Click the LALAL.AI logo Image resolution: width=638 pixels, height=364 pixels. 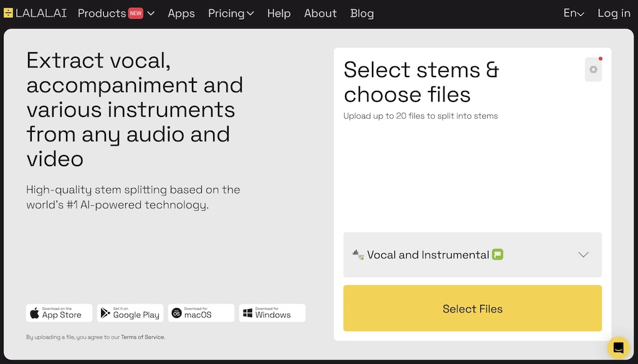point(35,13)
